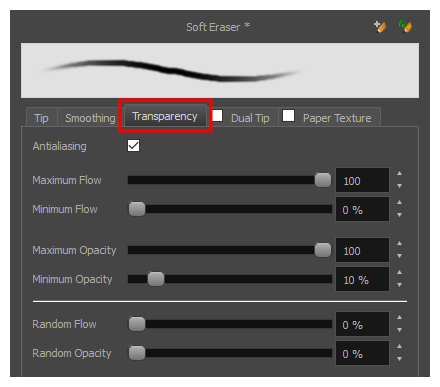Click the Random Opacity slider handle
The height and width of the screenshot is (387, 440).
(137, 353)
